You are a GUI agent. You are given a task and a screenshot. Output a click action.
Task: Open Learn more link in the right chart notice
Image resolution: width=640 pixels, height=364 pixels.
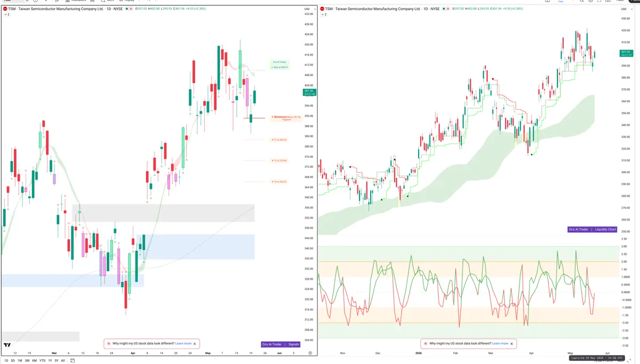pos(500,344)
